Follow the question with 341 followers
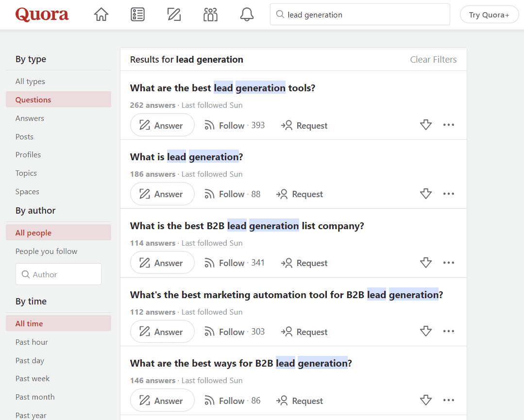524x420 pixels. click(x=234, y=263)
